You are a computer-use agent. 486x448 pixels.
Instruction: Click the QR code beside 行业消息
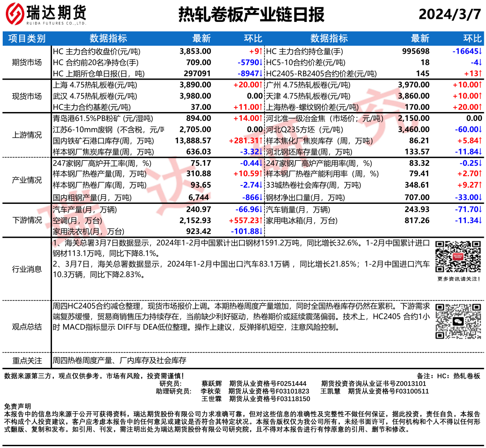(458, 256)
